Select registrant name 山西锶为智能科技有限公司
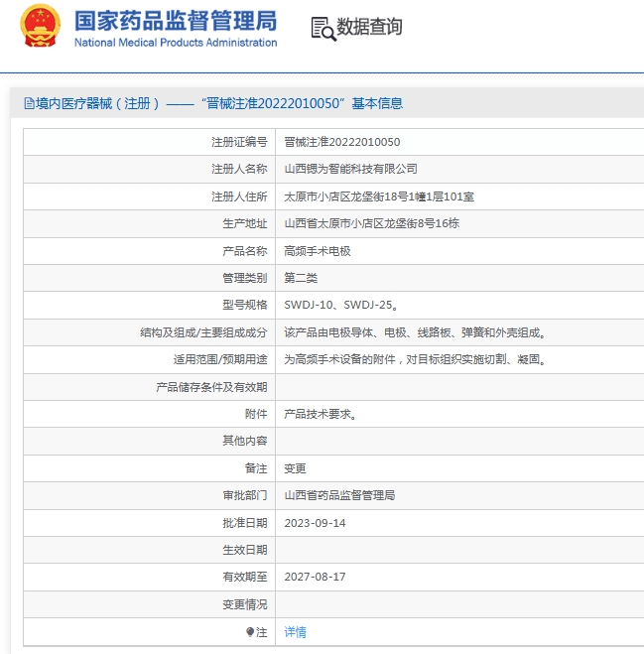Viewport: 644px width, 654px height. 351,169
